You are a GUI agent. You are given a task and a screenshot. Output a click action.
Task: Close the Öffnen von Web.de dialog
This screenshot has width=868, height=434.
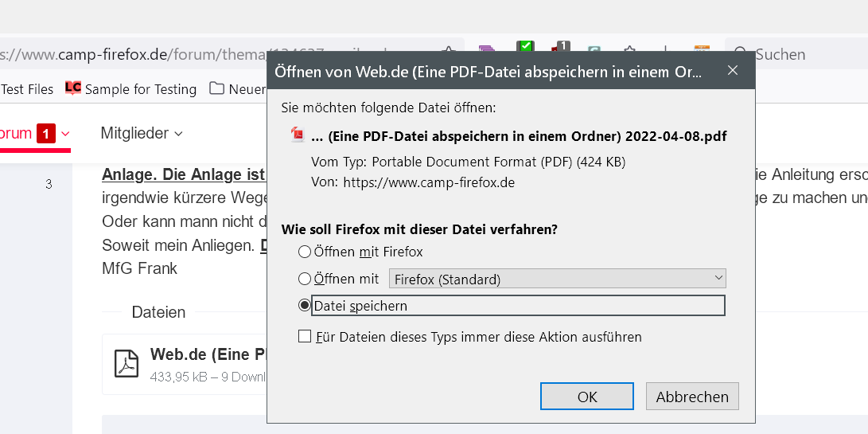tap(733, 71)
